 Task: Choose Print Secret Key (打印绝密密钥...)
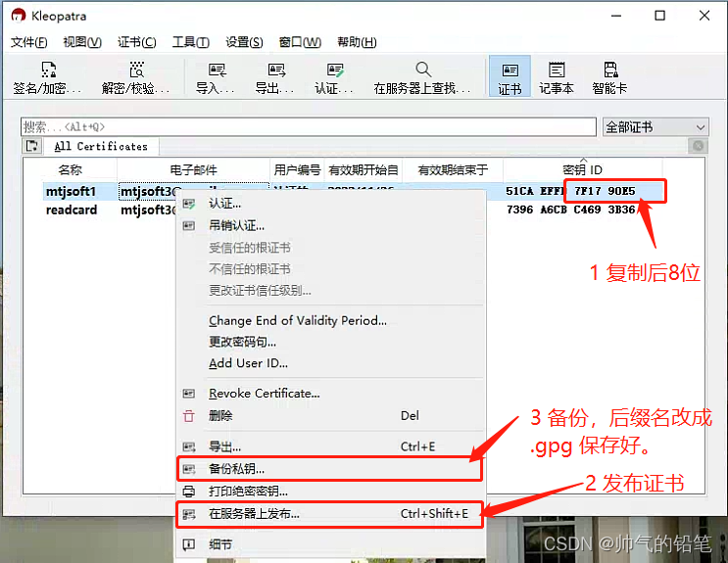click(x=330, y=492)
